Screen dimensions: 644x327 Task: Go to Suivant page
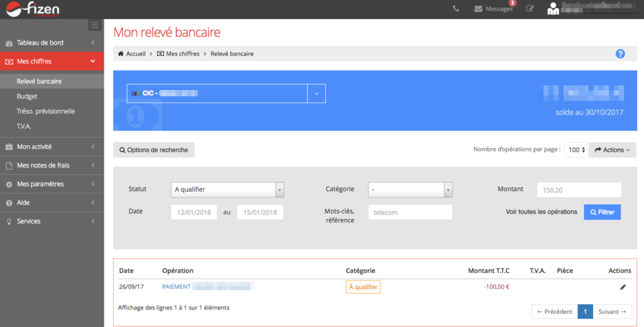click(x=612, y=311)
